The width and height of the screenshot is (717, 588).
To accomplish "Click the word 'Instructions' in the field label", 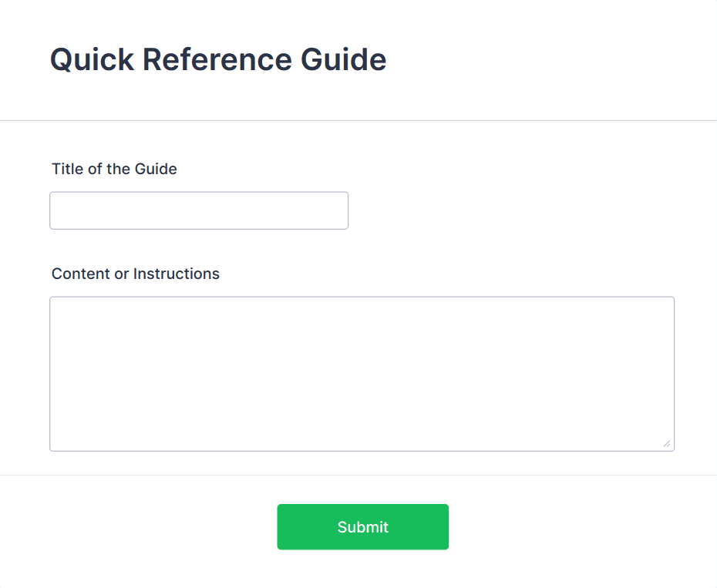I will coord(176,274).
